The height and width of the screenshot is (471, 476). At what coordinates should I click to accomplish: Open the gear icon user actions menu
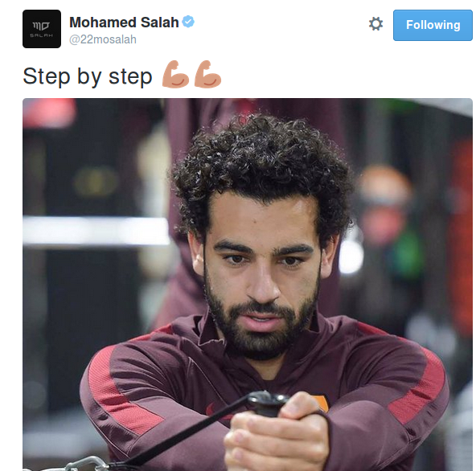(x=375, y=23)
